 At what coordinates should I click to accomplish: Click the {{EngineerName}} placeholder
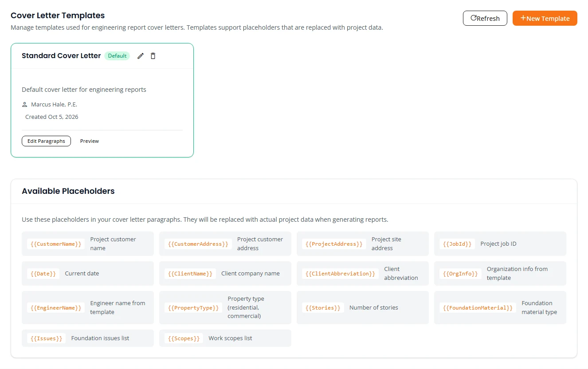tap(56, 308)
